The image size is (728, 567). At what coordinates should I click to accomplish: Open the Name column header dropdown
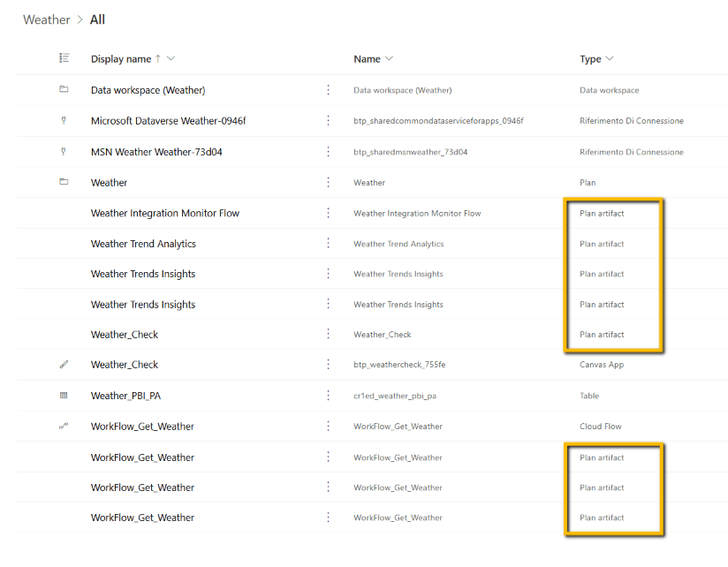click(x=390, y=59)
